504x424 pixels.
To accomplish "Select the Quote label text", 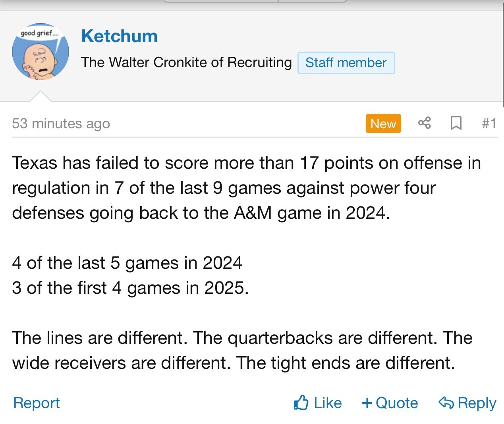I will [x=397, y=403].
